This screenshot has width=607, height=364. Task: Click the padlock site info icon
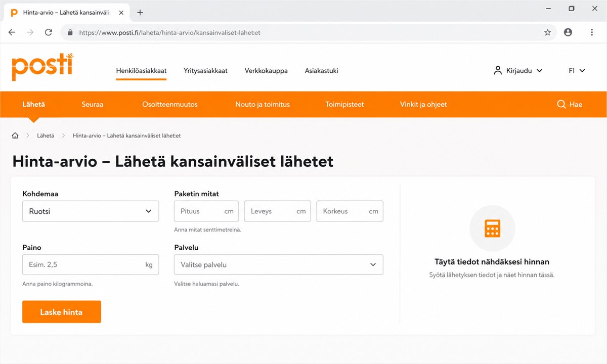click(70, 32)
